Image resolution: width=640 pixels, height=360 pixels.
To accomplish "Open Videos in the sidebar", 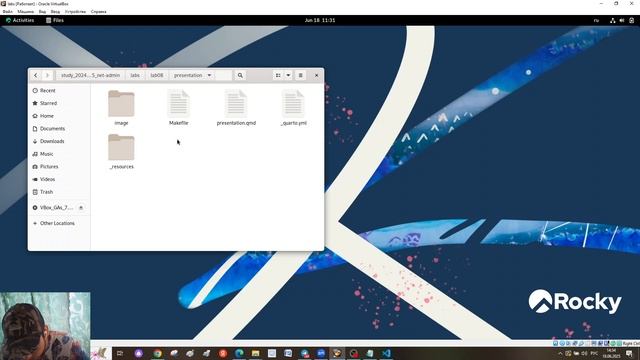I will 59,179.
